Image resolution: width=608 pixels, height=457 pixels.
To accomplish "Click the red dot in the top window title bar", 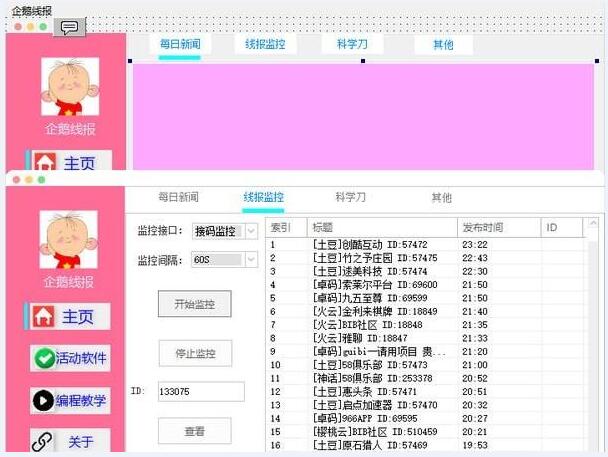I will pos(18,27).
